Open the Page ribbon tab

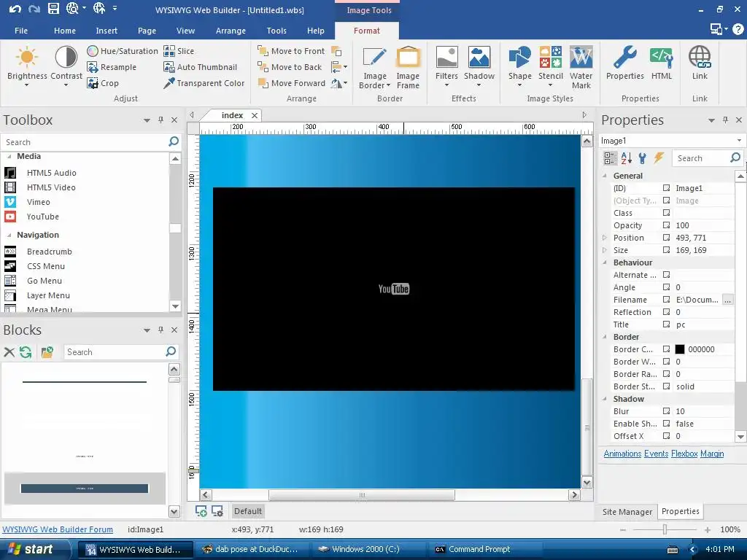pyautogui.click(x=147, y=31)
